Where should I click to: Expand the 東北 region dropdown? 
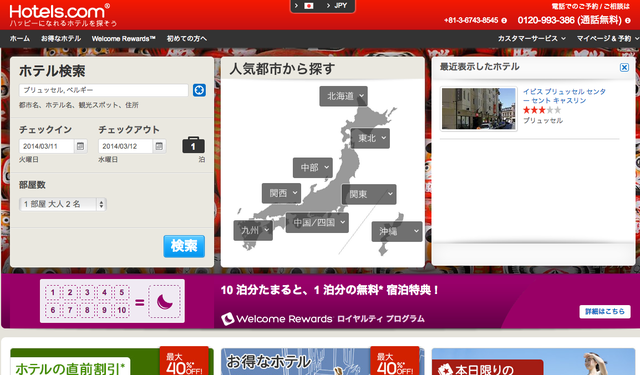click(x=370, y=138)
